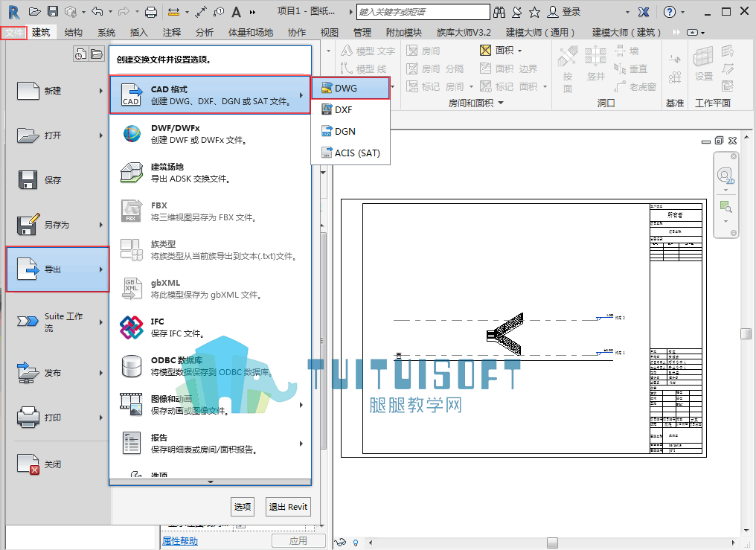Click the Help question mark icon

point(669,12)
